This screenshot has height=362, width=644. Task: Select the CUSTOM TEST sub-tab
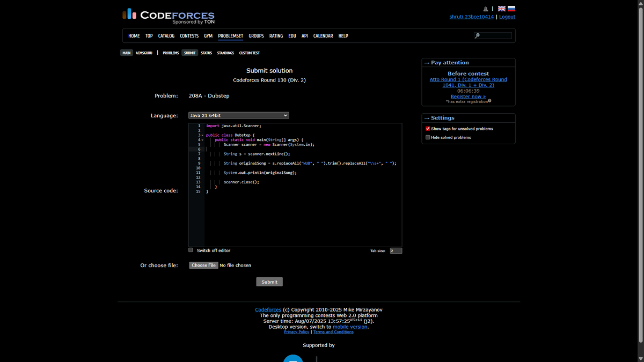(x=250, y=53)
